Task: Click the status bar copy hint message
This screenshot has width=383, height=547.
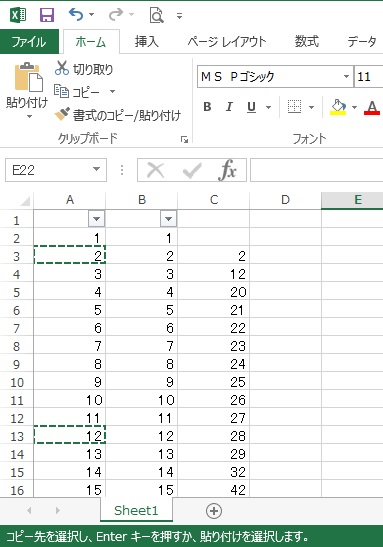Action: point(157,536)
